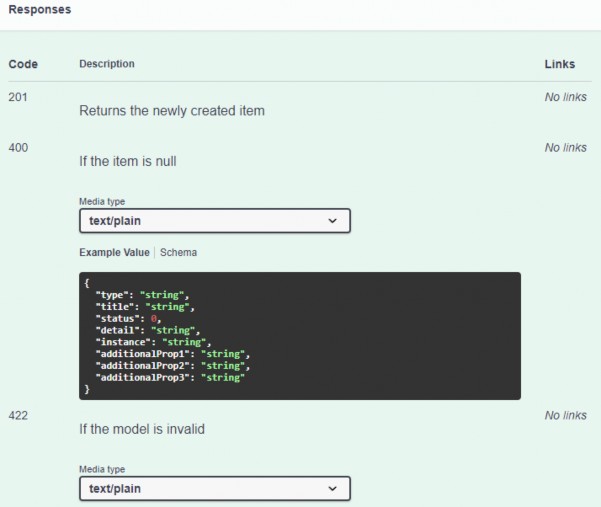The width and height of the screenshot is (601, 507).
Task: Click 'Returns the newly created item' description
Action: click(172, 111)
